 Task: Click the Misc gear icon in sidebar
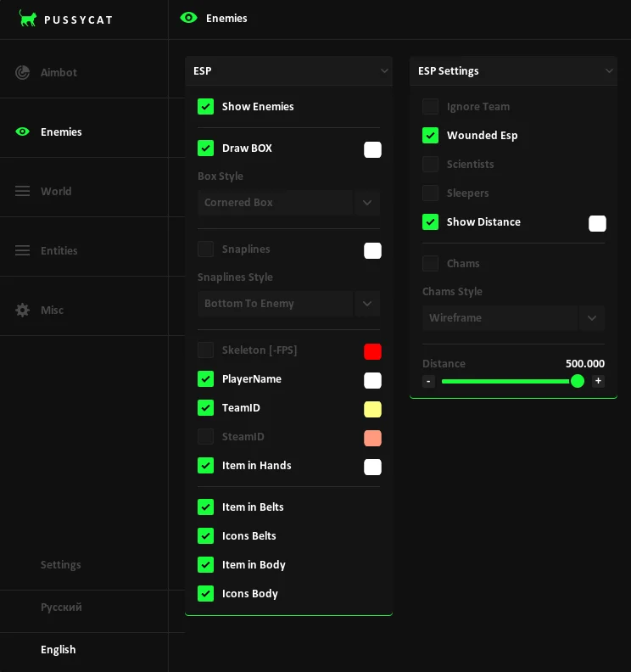tap(22, 310)
